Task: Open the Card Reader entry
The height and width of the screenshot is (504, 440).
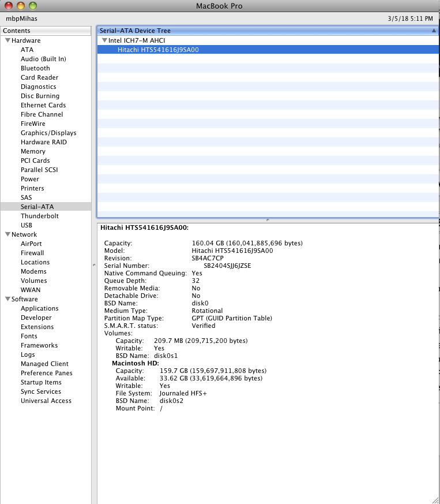Action: pyautogui.click(x=40, y=77)
